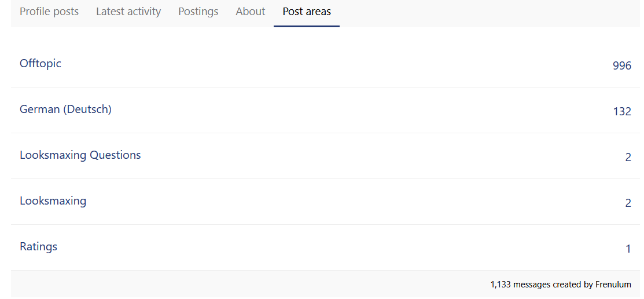This screenshot has width=644, height=299.
Task: Click the Frenulum username in footer
Action: (613, 285)
